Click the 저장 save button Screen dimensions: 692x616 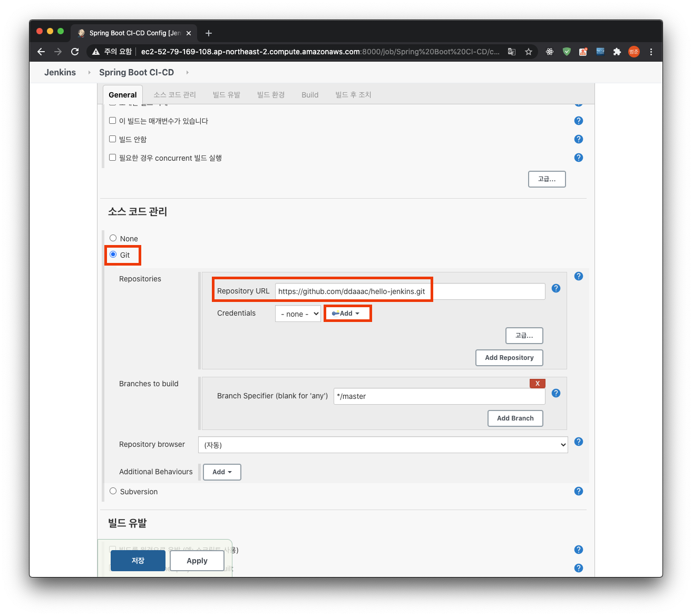tap(138, 561)
